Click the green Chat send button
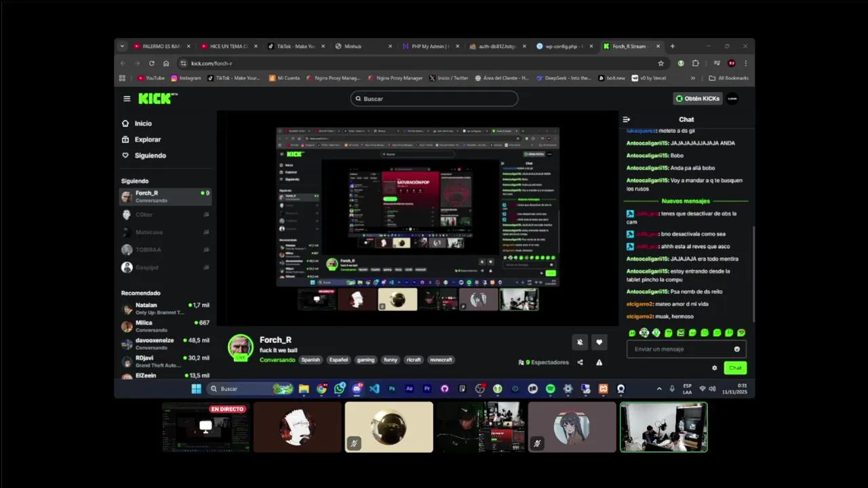The width and height of the screenshot is (868, 488). (x=735, y=368)
